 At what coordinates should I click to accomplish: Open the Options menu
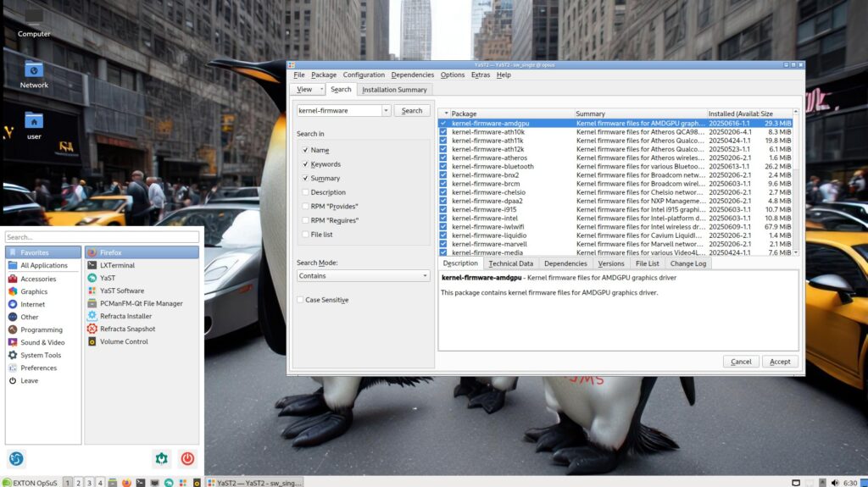tap(453, 75)
